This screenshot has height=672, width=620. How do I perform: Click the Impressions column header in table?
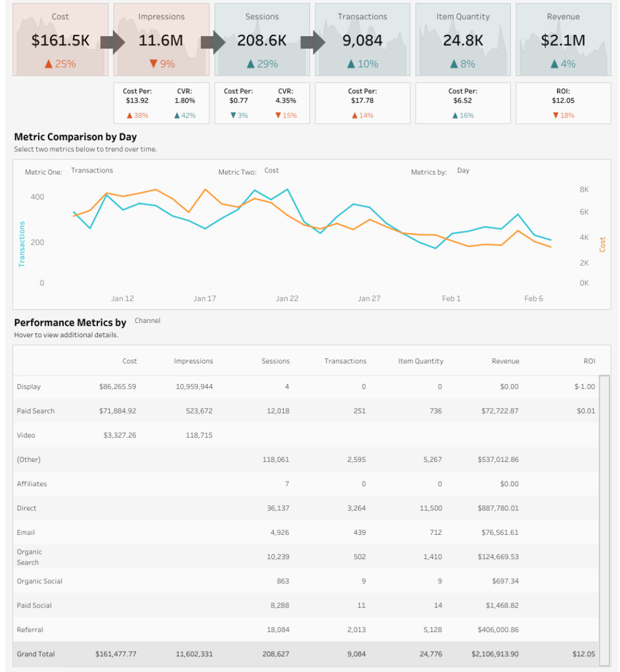point(193,361)
